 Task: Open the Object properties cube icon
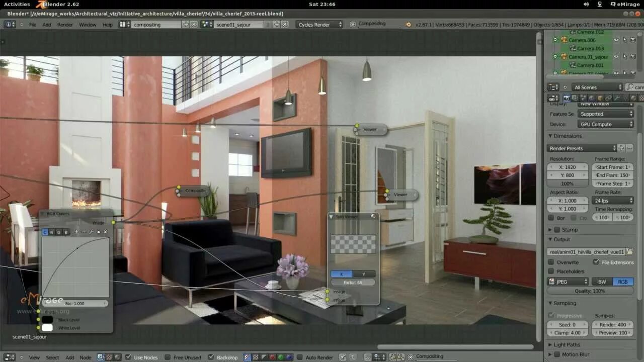600,98
